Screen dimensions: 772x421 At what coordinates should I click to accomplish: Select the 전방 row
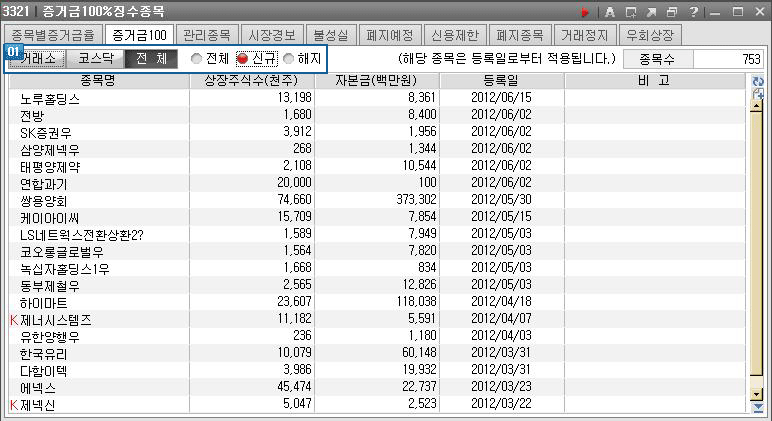(377, 115)
